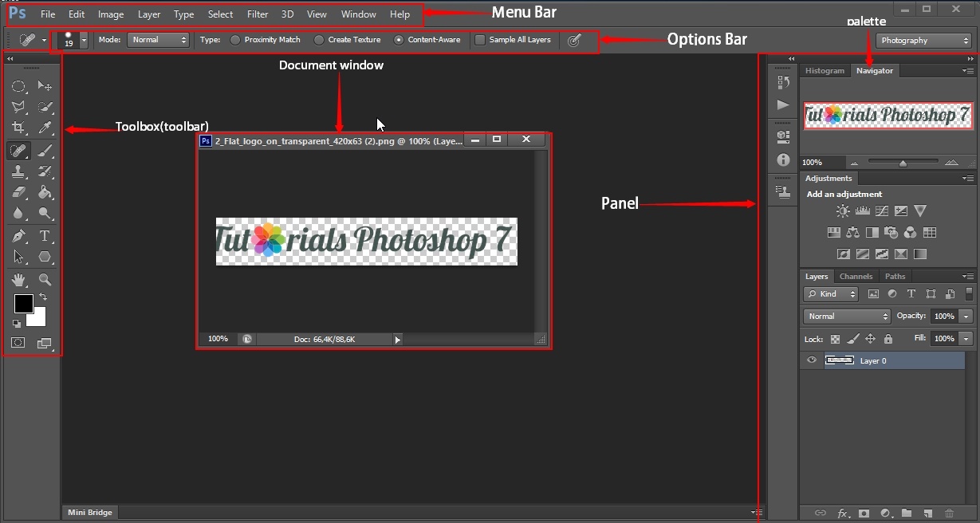The width and height of the screenshot is (980, 523).
Task: Select the Paint Bucket tool
Action: (45, 192)
